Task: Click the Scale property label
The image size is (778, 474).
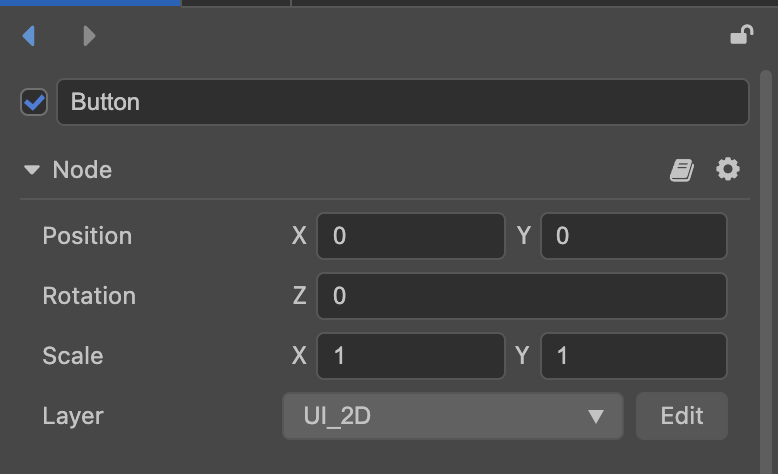Action: point(73,356)
